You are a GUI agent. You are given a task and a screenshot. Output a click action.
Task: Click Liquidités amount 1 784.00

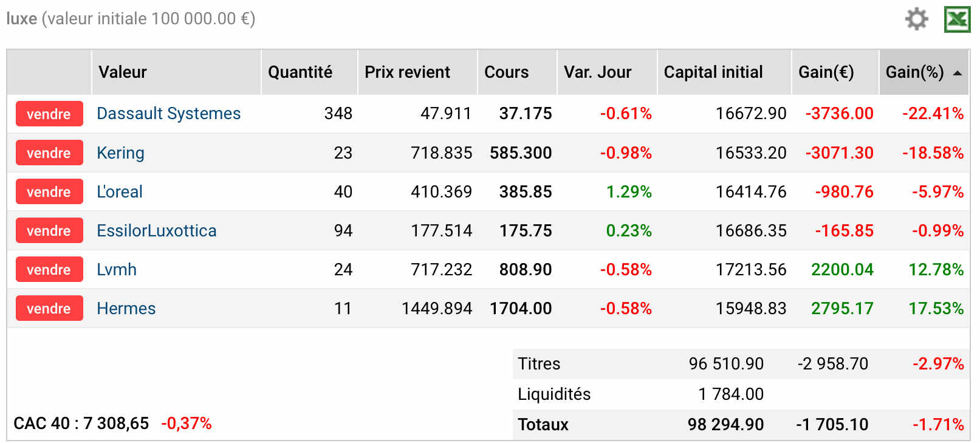(x=731, y=394)
